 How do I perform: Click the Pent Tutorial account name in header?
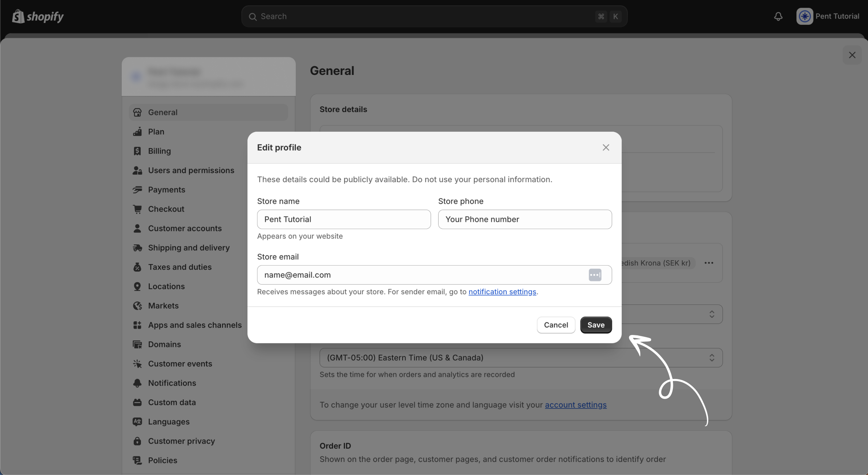(x=837, y=16)
